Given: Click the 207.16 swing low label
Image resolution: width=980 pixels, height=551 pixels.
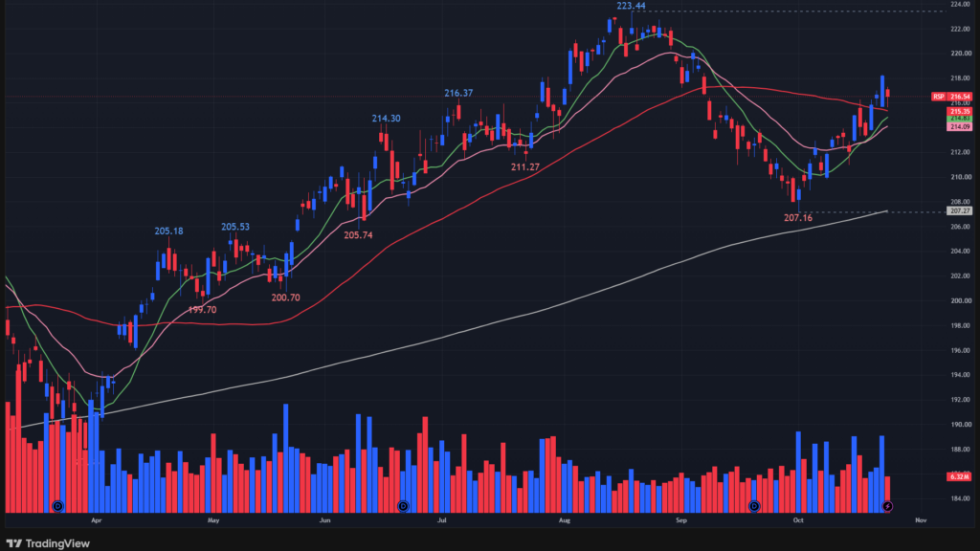Looking at the screenshot, I should coord(798,218).
